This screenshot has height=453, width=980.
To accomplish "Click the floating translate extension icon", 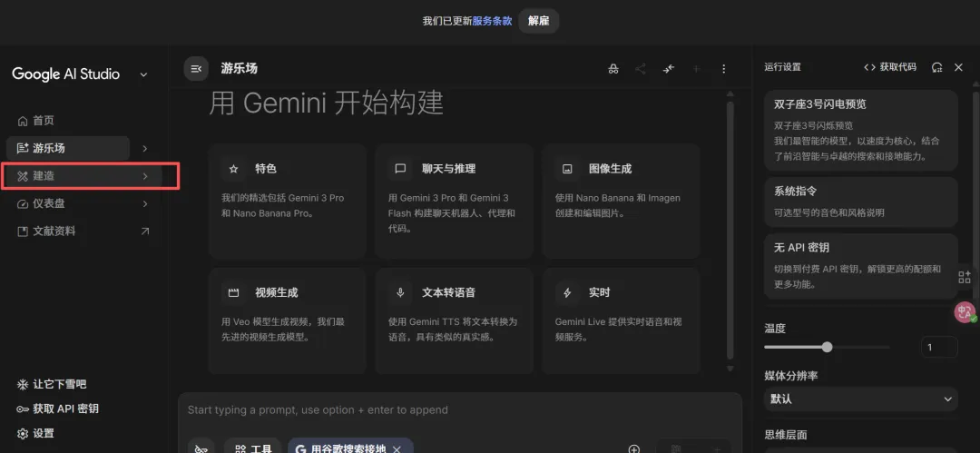I will point(965,312).
